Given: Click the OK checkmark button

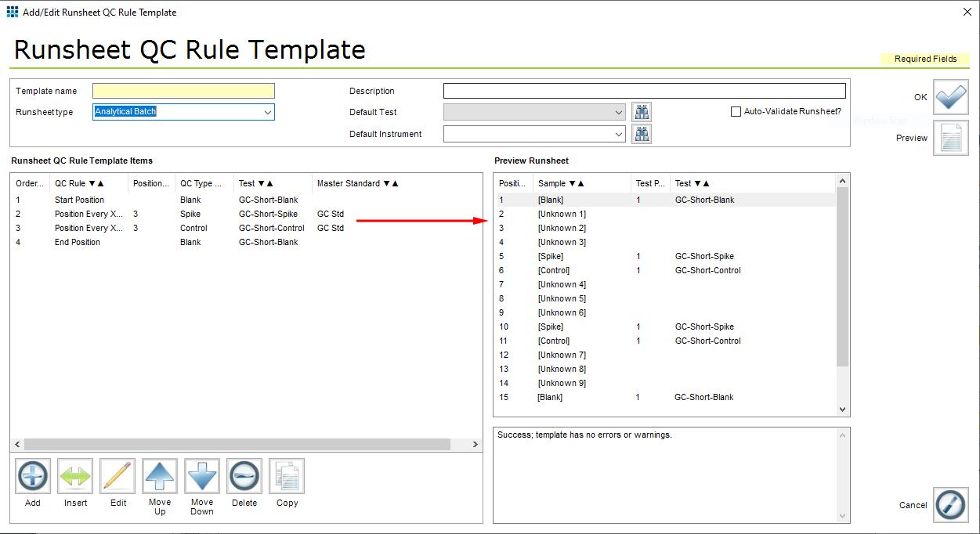Looking at the screenshot, I should (950, 97).
